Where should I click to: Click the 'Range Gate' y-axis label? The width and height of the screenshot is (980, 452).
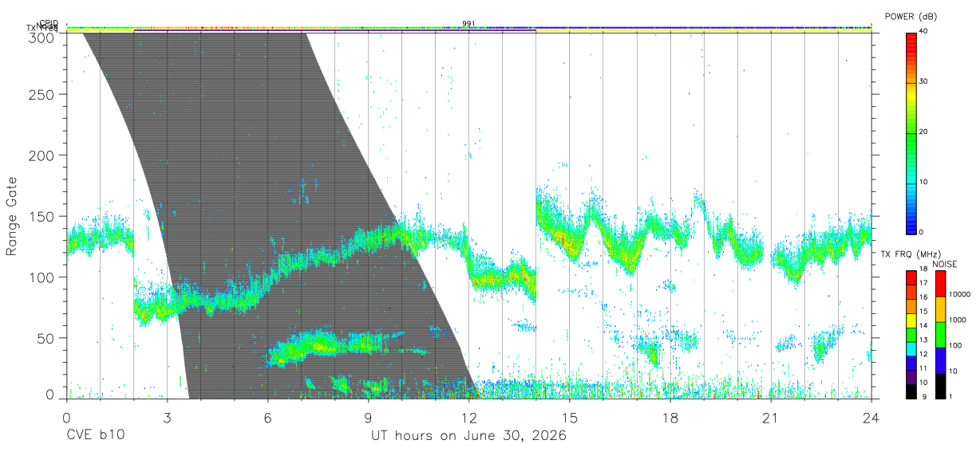pyautogui.click(x=12, y=217)
